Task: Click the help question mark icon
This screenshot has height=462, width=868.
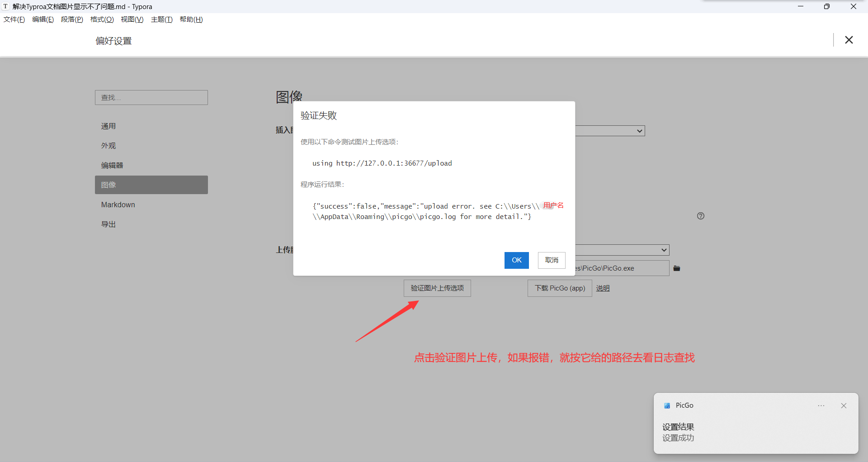Action: click(701, 216)
